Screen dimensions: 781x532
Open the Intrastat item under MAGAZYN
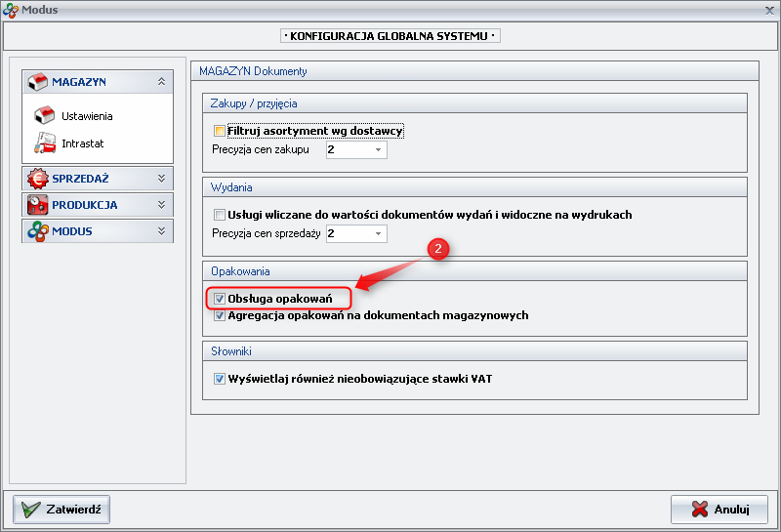83,143
